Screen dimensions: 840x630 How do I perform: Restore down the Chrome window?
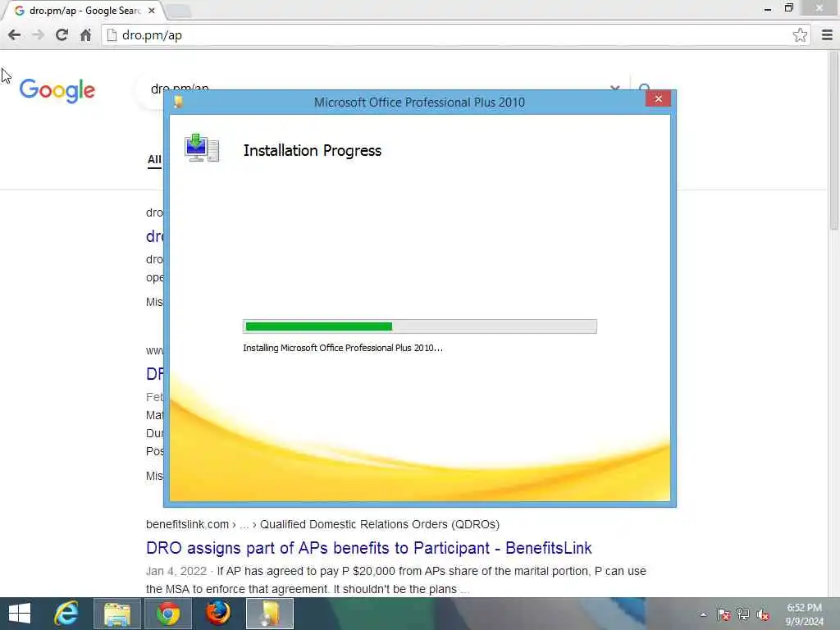[x=788, y=8]
